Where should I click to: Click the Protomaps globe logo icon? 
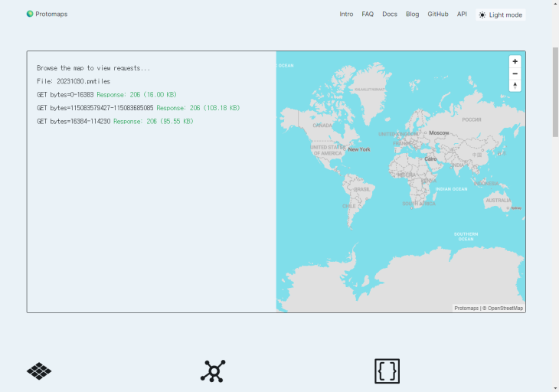(30, 14)
